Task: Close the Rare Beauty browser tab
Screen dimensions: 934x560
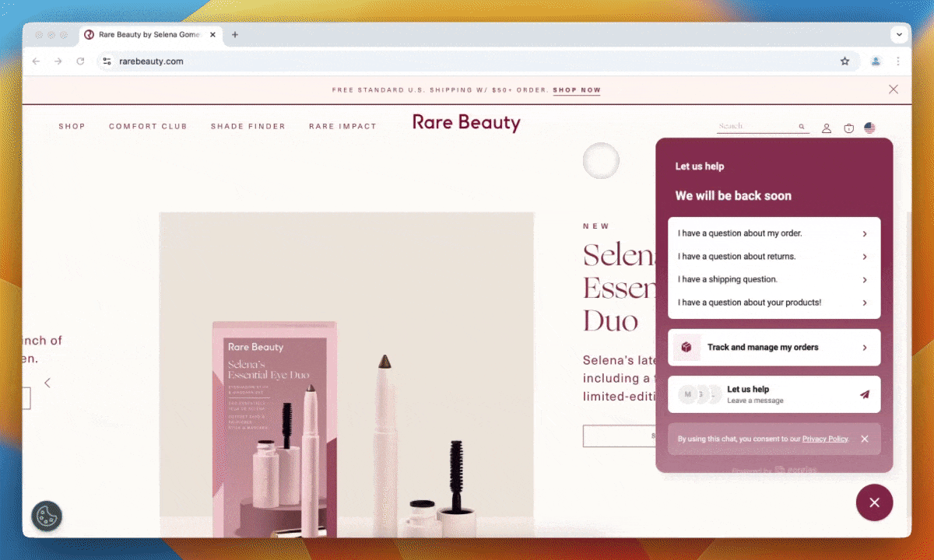Action: click(213, 35)
